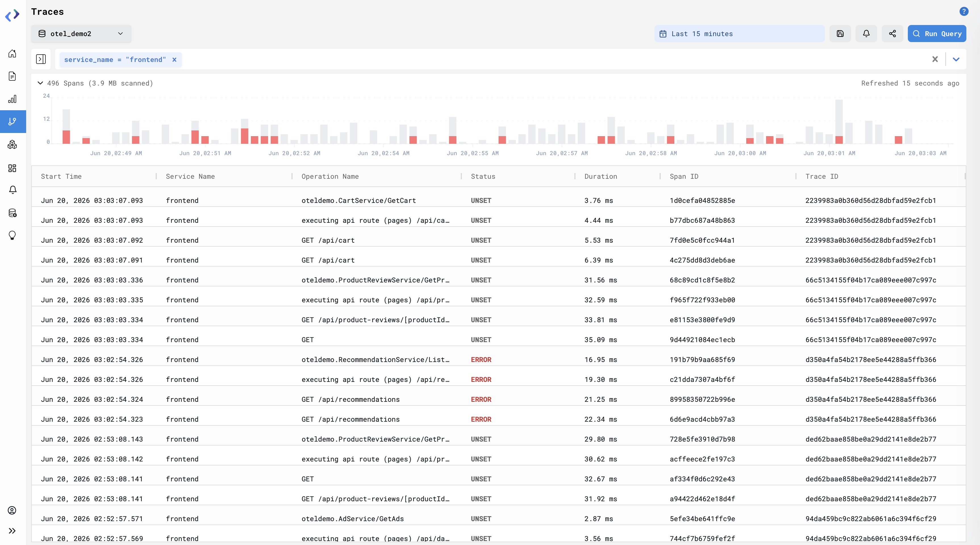Viewport: 980px width, 545px height.
Task: Open the lightbulb insights icon in sidebar
Action: [12, 235]
